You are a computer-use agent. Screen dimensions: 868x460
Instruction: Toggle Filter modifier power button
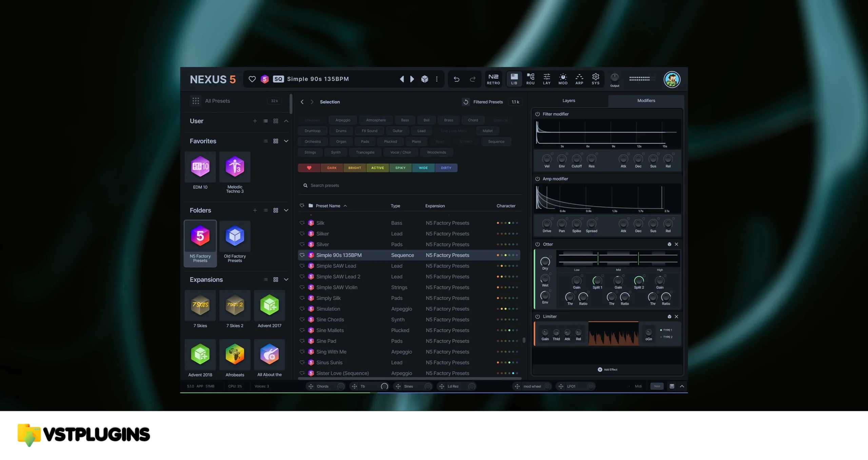tap(537, 114)
